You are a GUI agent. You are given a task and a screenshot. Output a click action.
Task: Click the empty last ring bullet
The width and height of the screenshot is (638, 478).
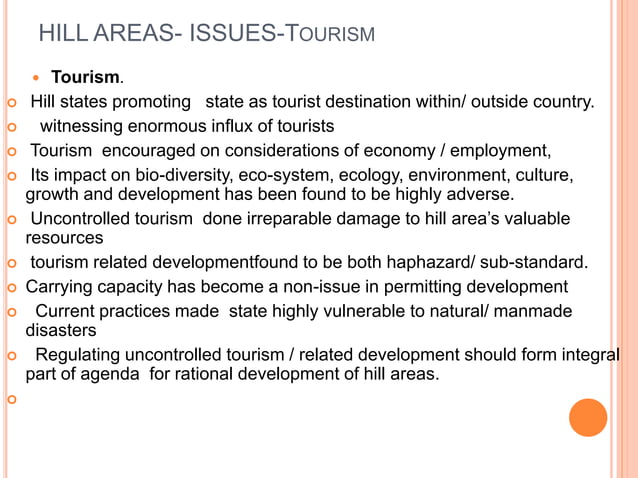12,399
